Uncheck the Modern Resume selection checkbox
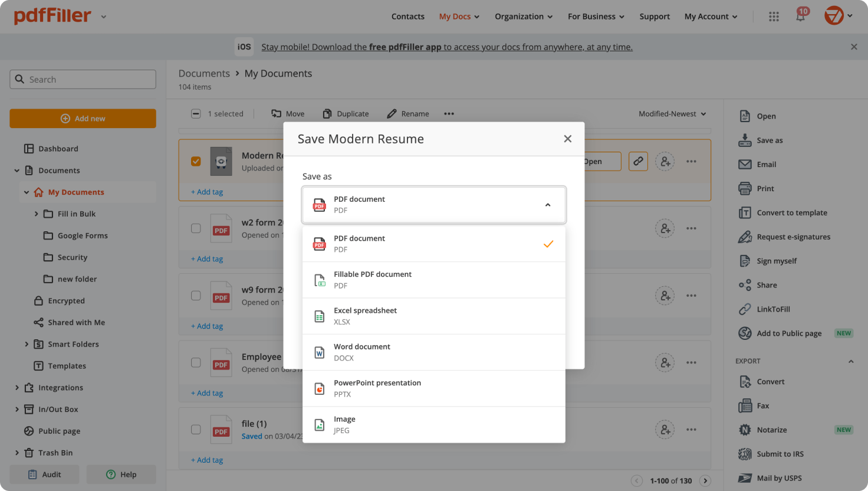 click(195, 161)
